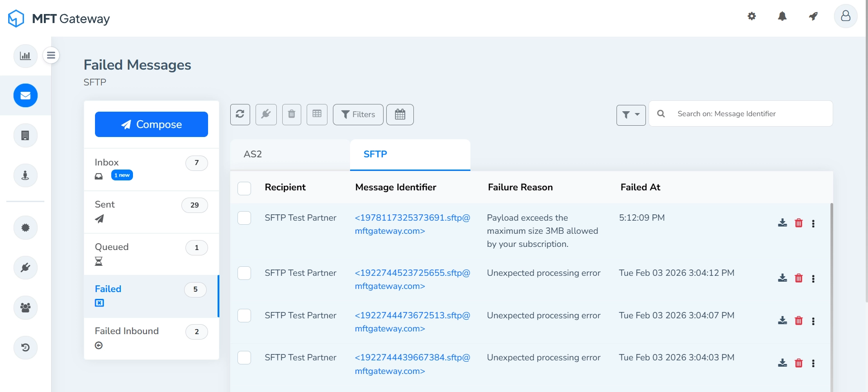Toggle the sidebar hamburger menu
Screen dimensions: 868x392
coord(51,55)
